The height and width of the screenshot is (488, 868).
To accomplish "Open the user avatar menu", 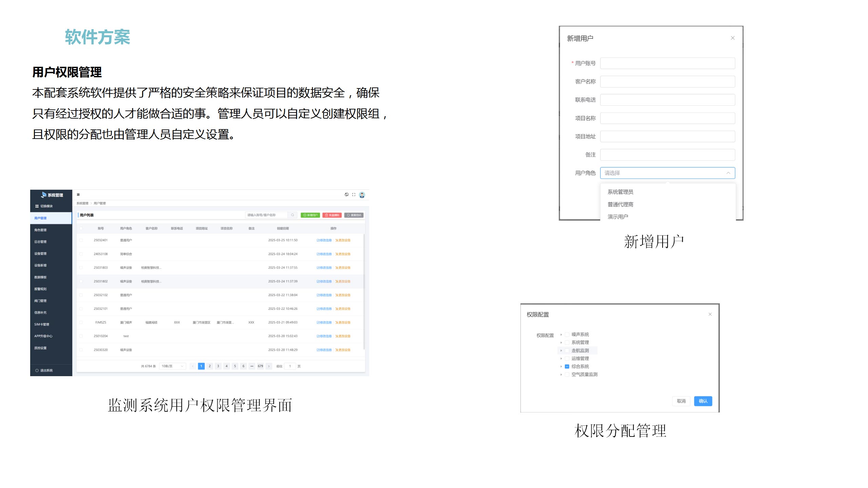I will point(362,195).
